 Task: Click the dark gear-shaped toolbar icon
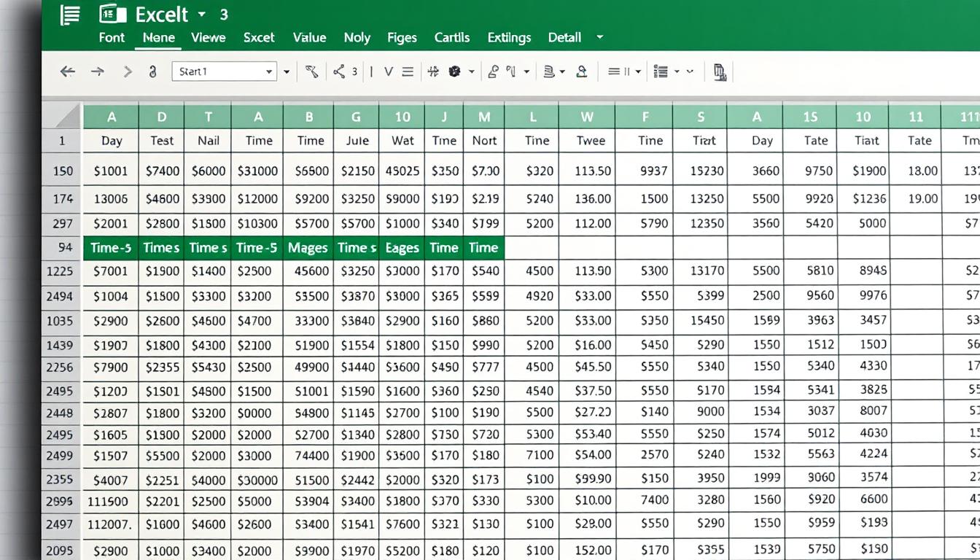tap(455, 71)
